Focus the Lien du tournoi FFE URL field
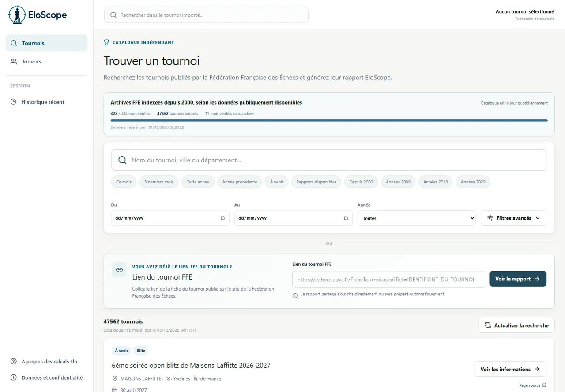 click(389, 279)
